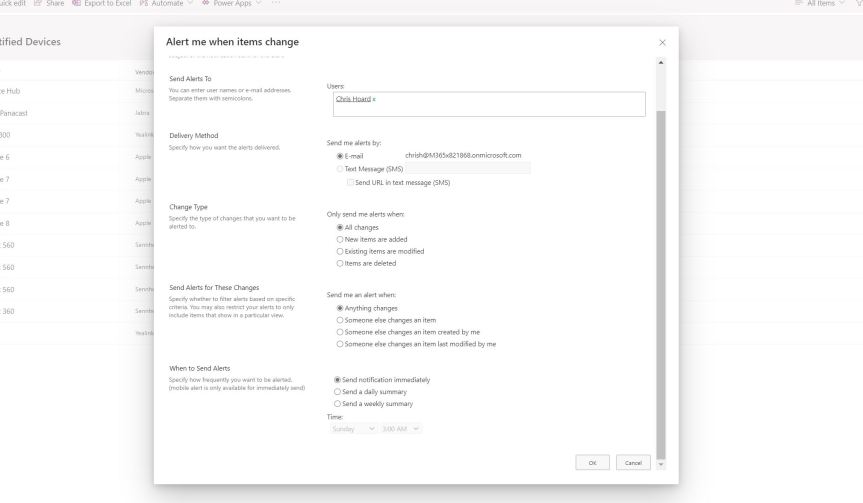Close the alert dialog with the X icon
The height and width of the screenshot is (503, 863).
pos(662,42)
